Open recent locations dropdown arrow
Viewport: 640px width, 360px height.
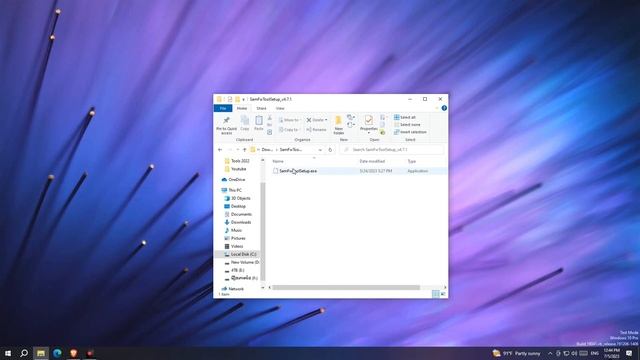(x=238, y=150)
